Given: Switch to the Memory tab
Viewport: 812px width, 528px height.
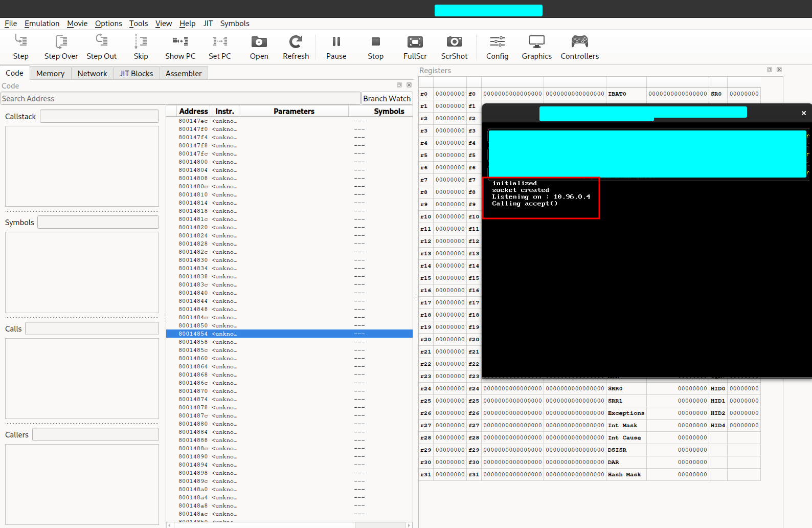Looking at the screenshot, I should click(x=50, y=73).
